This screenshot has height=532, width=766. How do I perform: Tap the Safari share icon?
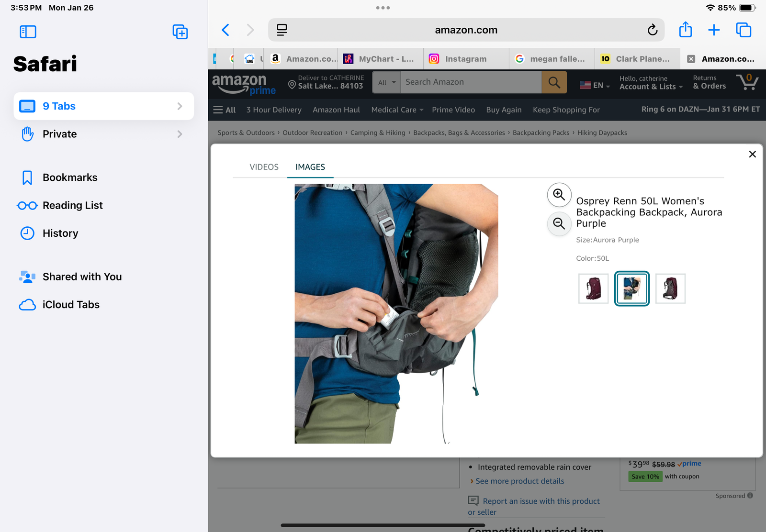685,30
